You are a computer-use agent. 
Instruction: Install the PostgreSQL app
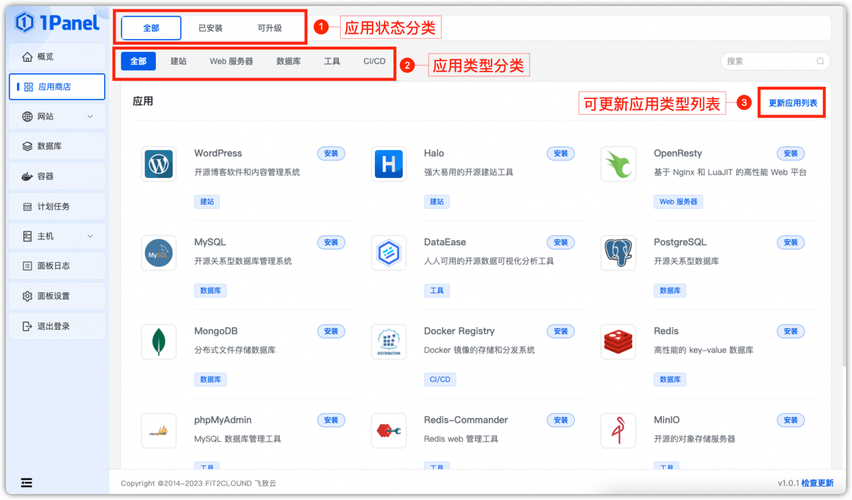tap(791, 242)
